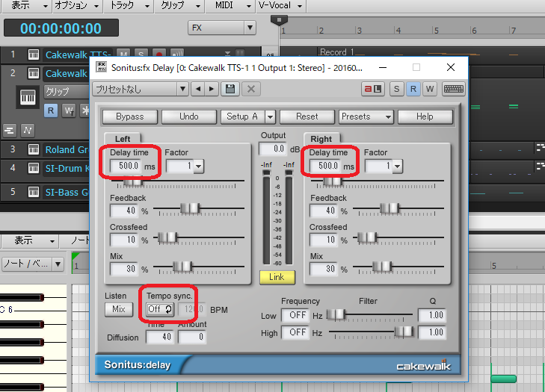Screen dimensions: 545x392
Task: Click the Left Crossfeed slider handle
Action: (167, 237)
